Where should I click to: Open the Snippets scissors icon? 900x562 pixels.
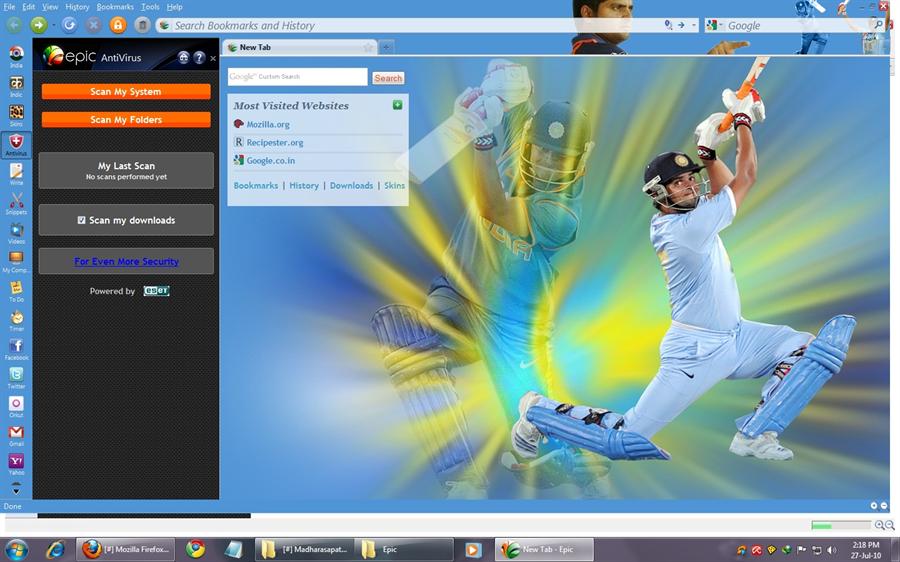click(16, 203)
